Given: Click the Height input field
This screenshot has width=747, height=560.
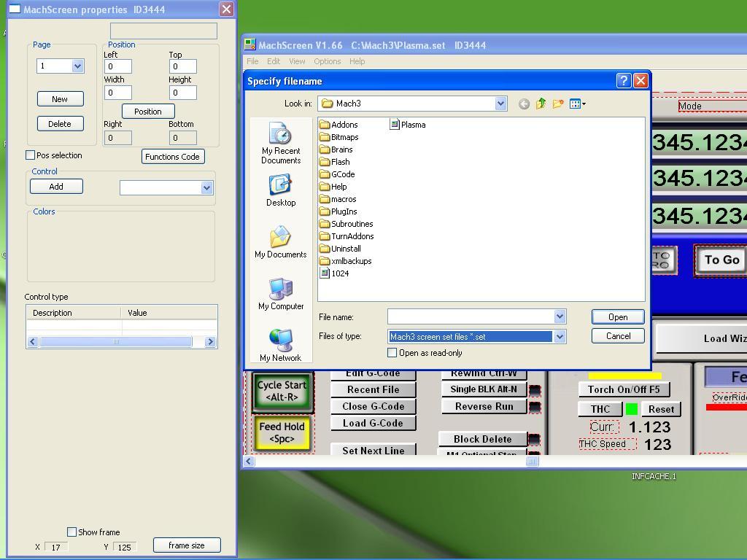Looking at the screenshot, I should pos(183,93).
